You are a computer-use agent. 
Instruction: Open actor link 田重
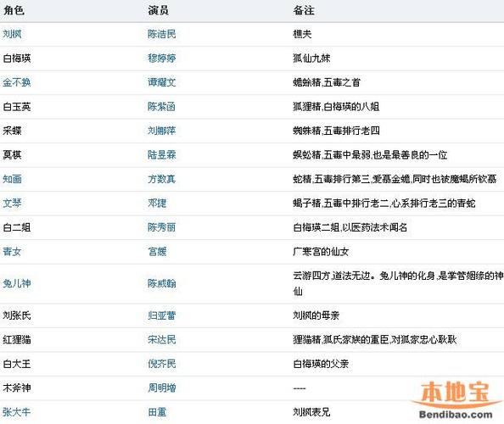[157, 412]
